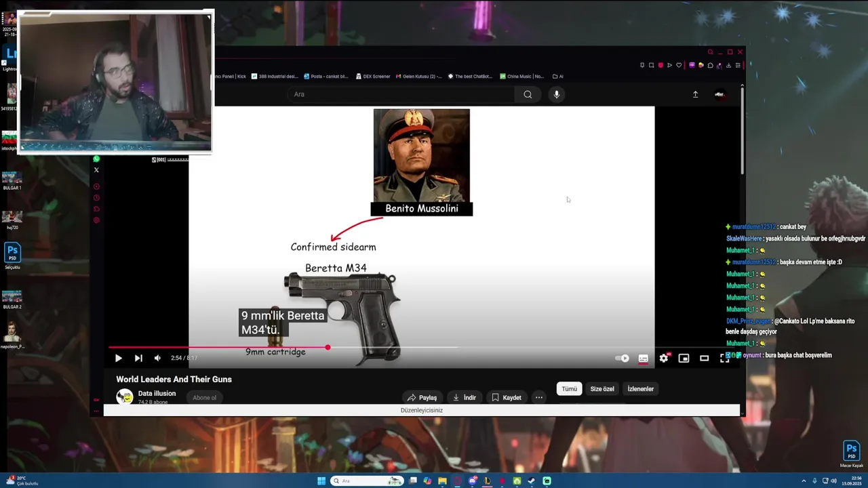Click the heart icon in browser toolbar
The image size is (868, 488).
(679, 65)
